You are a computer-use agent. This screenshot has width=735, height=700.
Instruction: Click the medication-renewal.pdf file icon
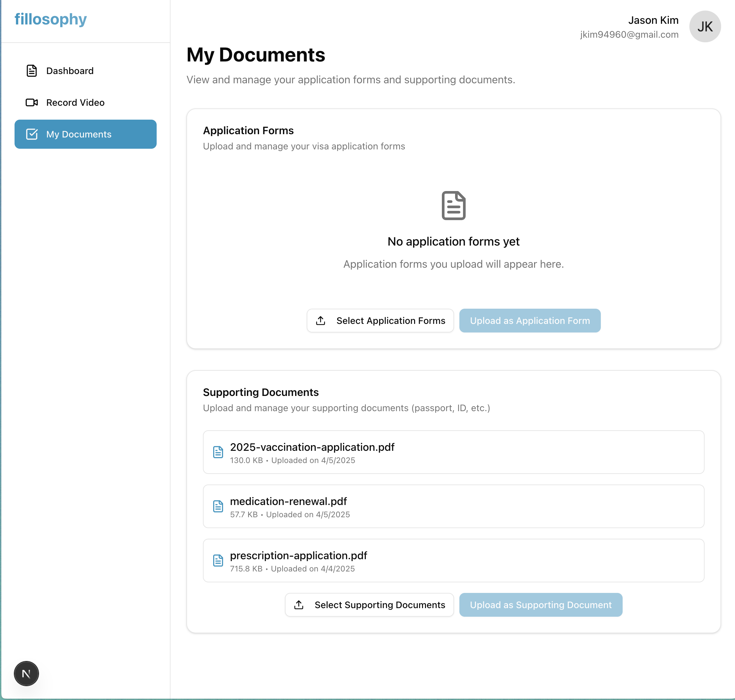click(x=218, y=506)
